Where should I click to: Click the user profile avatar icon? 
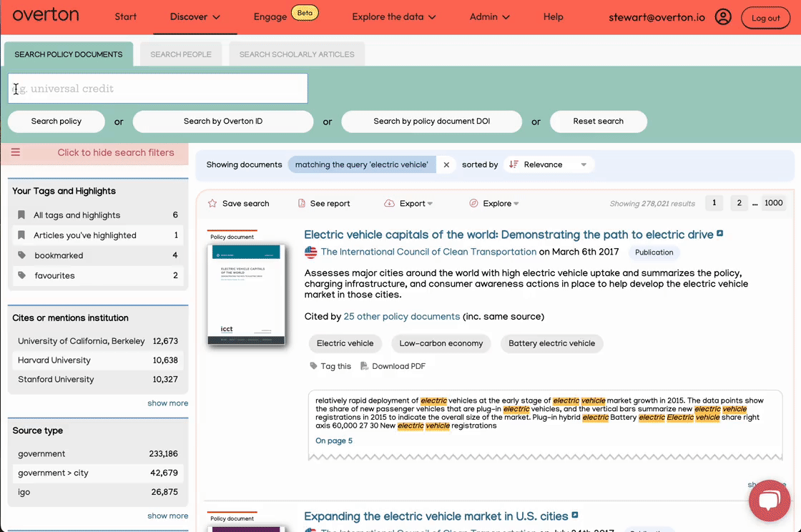coord(723,17)
